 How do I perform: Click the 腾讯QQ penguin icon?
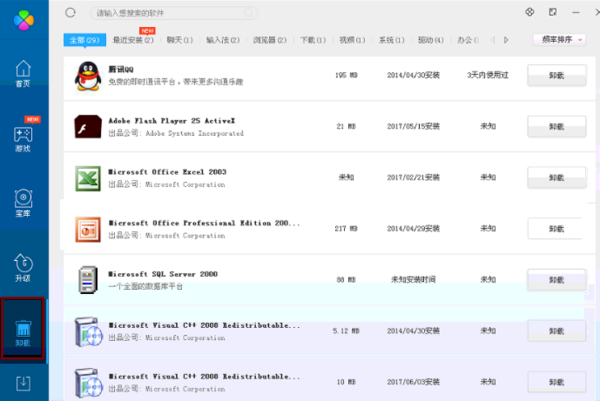[88, 76]
